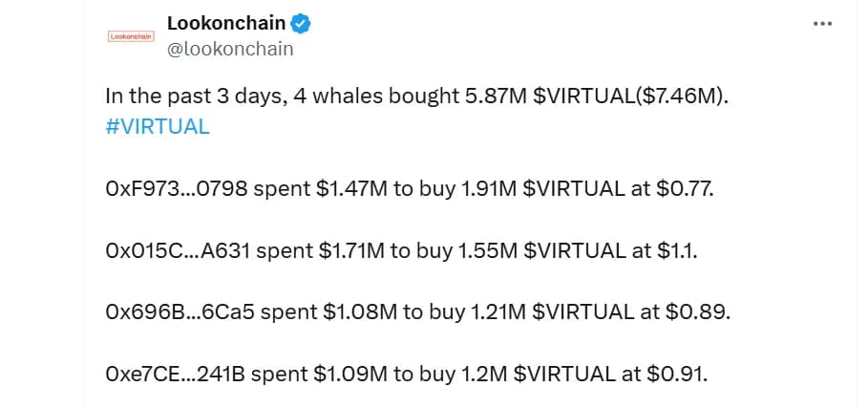Screen dimensions: 868x408
Task: Select wallet address 0xF973...0798
Action: coord(176,188)
